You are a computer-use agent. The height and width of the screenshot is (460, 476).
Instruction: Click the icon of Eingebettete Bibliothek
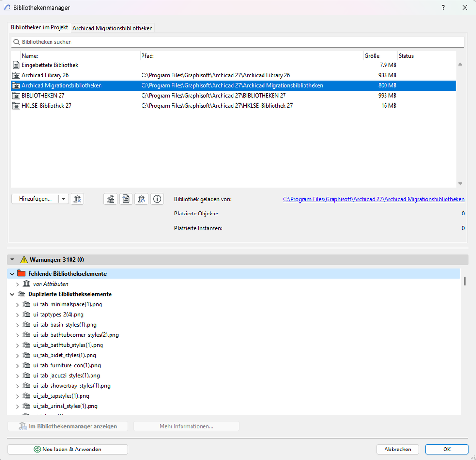(16, 65)
